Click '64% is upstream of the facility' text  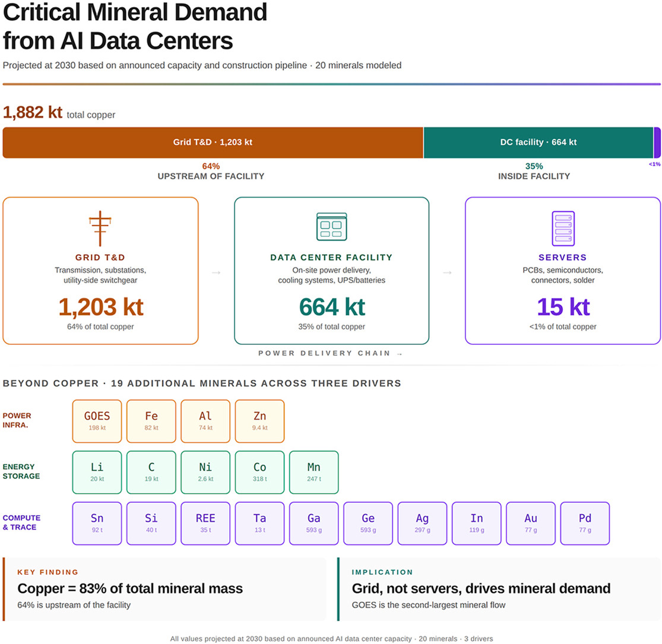click(74, 605)
